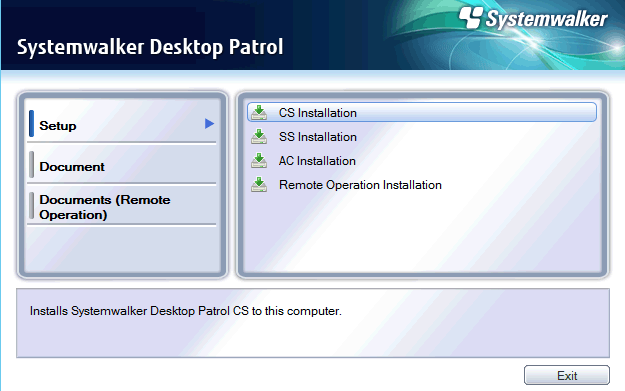Launch the AC Installation
This screenshot has height=391, width=625.
tap(317, 161)
